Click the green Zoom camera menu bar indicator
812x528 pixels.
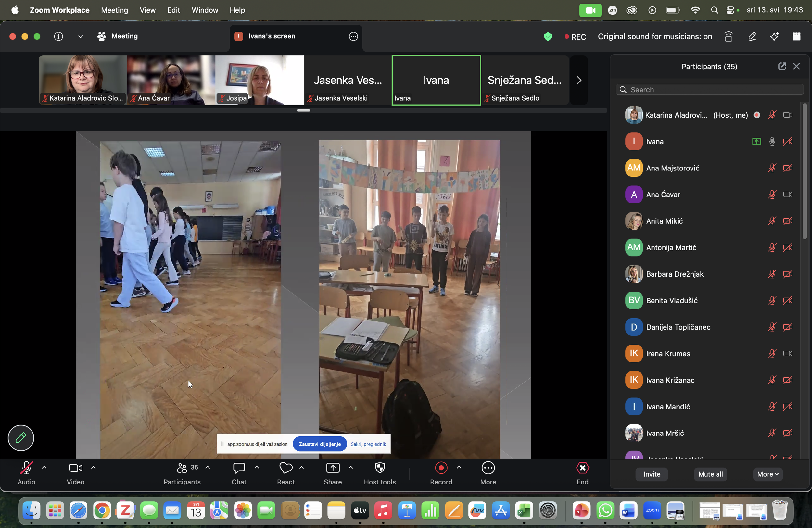tap(590, 10)
